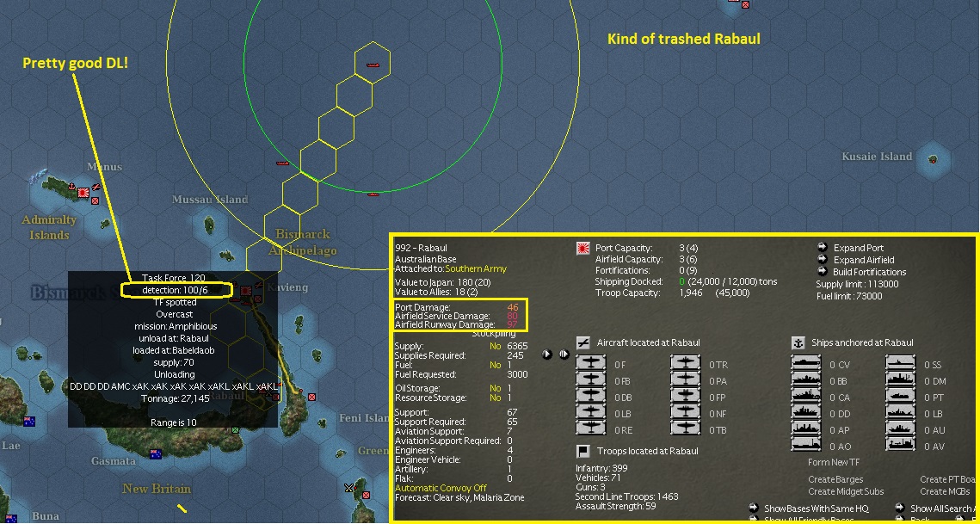Click the Australian flag marker near Gasmata
The image size is (980, 524).
tap(155, 454)
